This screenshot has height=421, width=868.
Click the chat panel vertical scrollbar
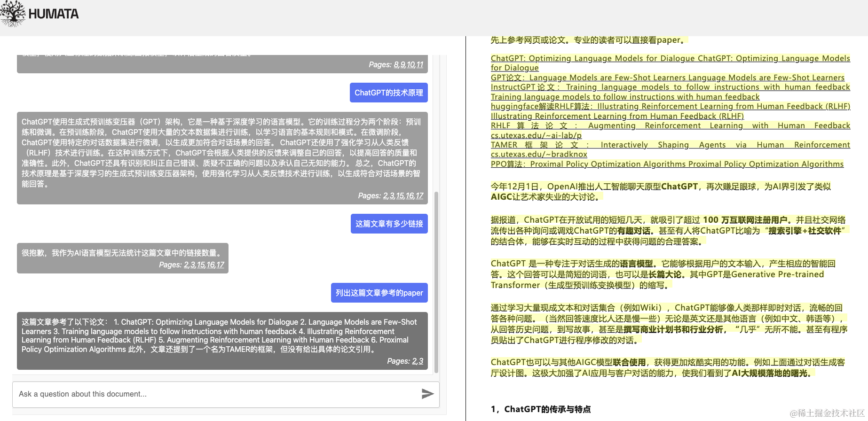pos(436,282)
